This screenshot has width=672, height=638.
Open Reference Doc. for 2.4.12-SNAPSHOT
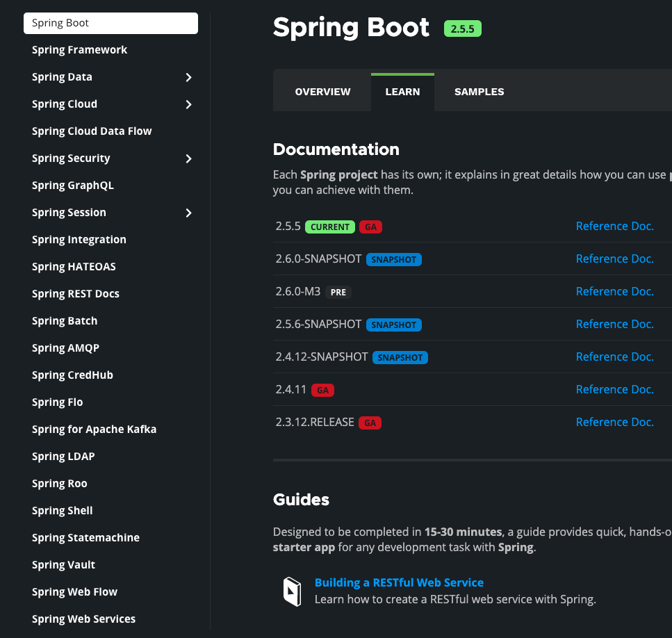pyautogui.click(x=614, y=357)
